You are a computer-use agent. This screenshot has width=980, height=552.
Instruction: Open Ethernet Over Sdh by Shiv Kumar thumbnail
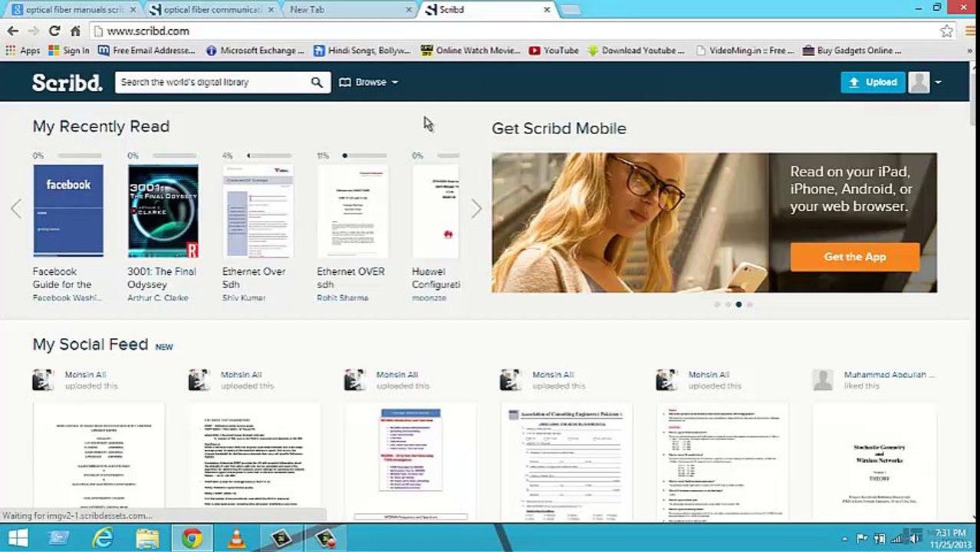258,211
